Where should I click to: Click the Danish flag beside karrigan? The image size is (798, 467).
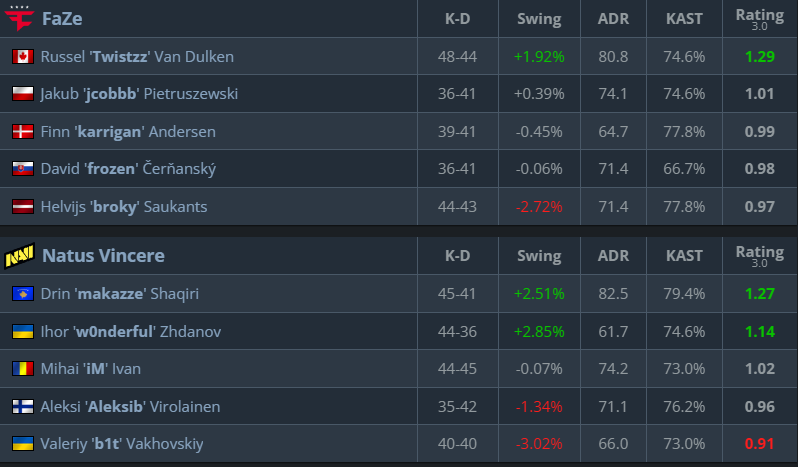22,132
